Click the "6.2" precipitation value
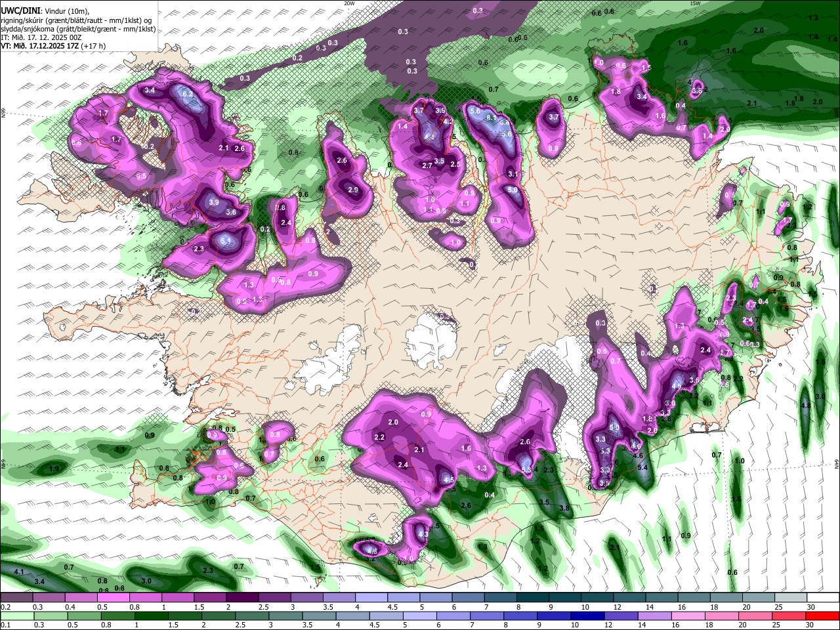The height and width of the screenshot is (630, 840). point(187,94)
